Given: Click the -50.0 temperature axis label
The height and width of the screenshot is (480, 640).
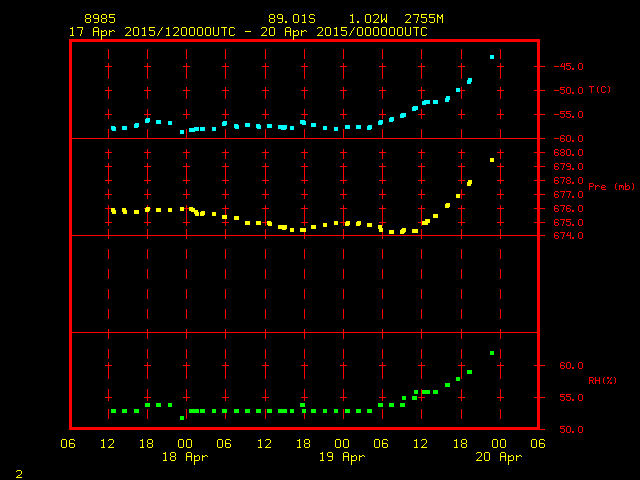Looking at the screenshot, I should pyautogui.click(x=569, y=90).
